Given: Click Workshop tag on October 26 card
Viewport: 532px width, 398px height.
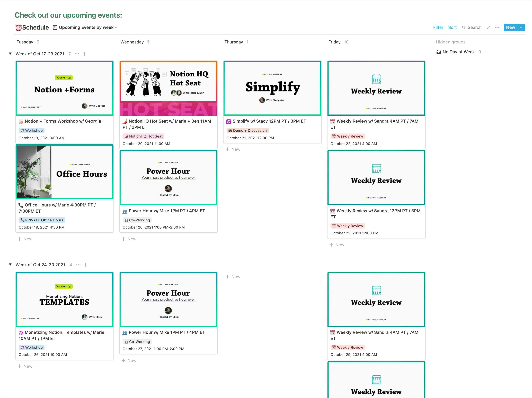Looking at the screenshot, I should 32,348.
